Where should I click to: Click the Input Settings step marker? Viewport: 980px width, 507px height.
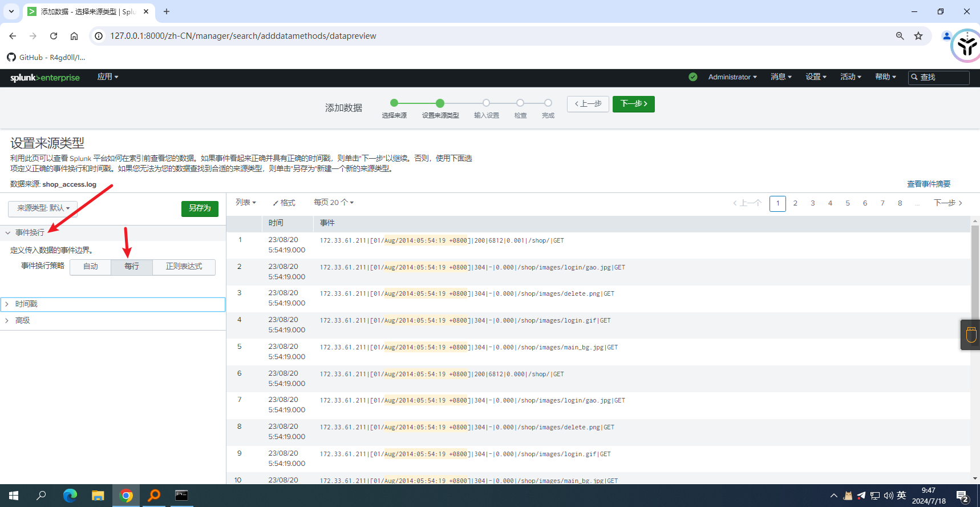[x=486, y=103]
